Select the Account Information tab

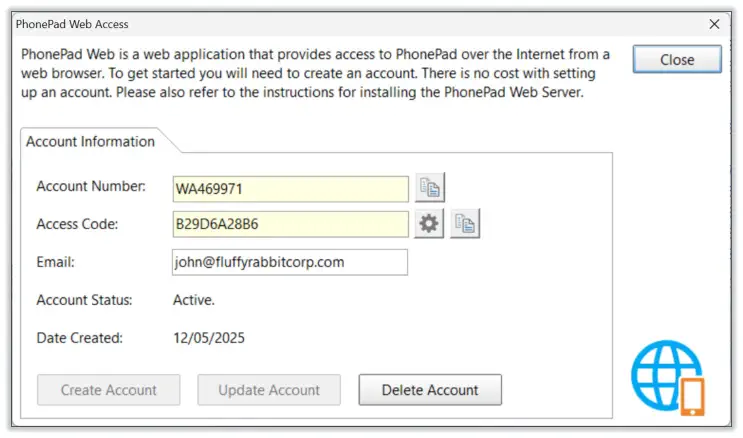click(91, 141)
